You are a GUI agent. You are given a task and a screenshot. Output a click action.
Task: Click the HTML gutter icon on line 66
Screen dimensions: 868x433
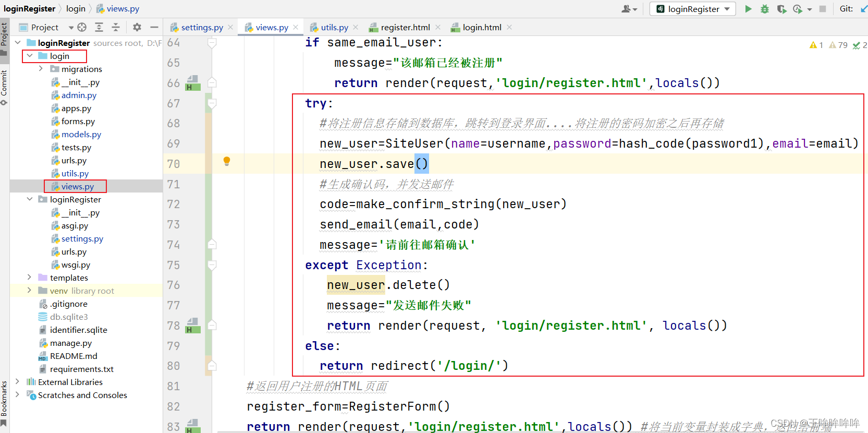[x=193, y=83]
